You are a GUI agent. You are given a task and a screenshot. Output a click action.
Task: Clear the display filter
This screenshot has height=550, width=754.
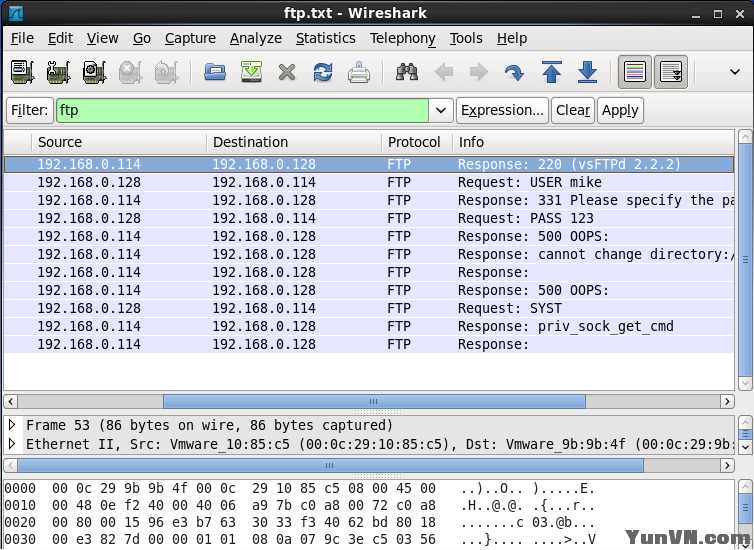coord(573,111)
